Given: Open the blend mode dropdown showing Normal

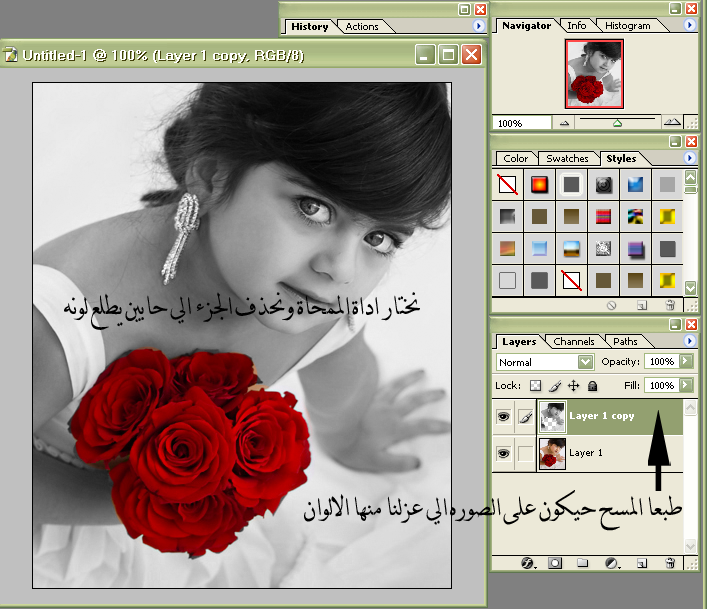Looking at the screenshot, I should 545,362.
